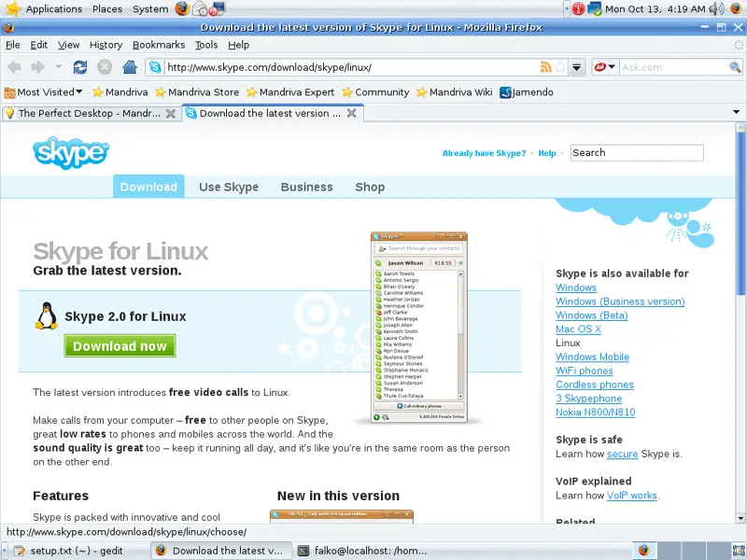Click the Skype site icon in address bar

pyautogui.click(x=155, y=67)
